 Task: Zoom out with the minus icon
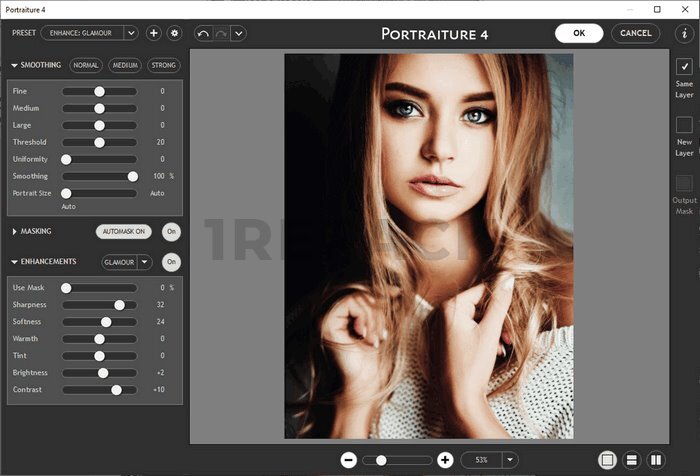tap(349, 460)
